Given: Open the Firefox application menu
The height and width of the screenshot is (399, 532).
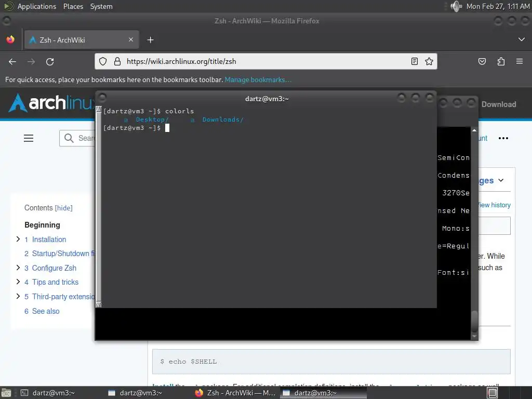Looking at the screenshot, I should 520,61.
